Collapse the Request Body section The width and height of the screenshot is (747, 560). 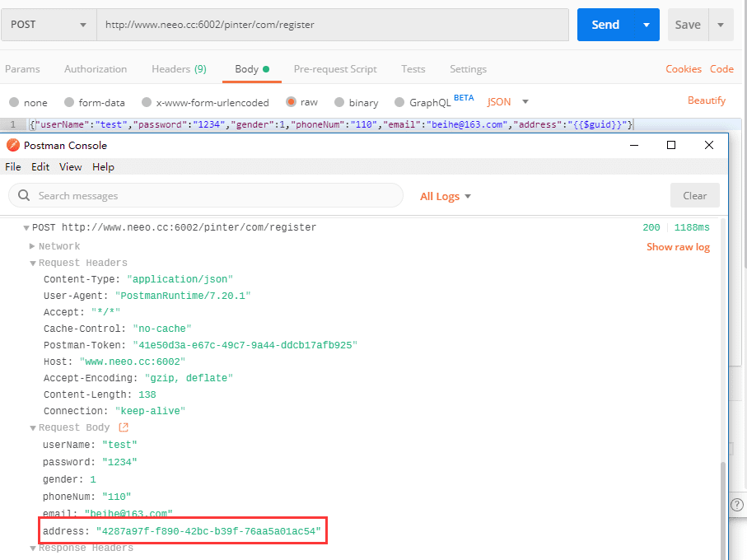[x=32, y=427]
